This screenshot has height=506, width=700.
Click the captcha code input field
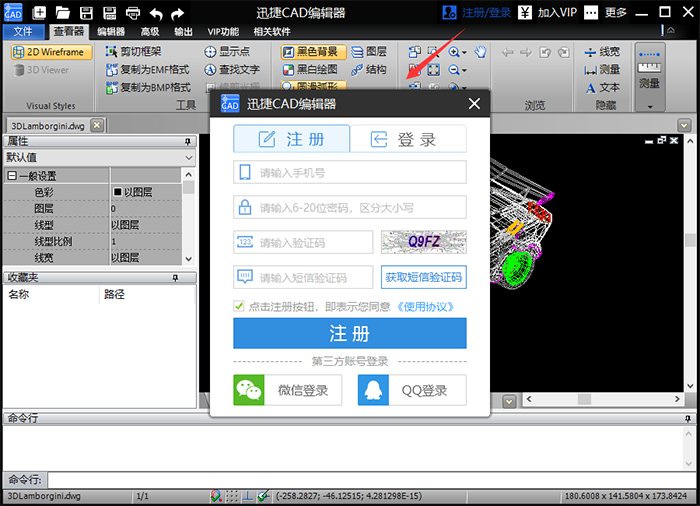click(x=303, y=243)
